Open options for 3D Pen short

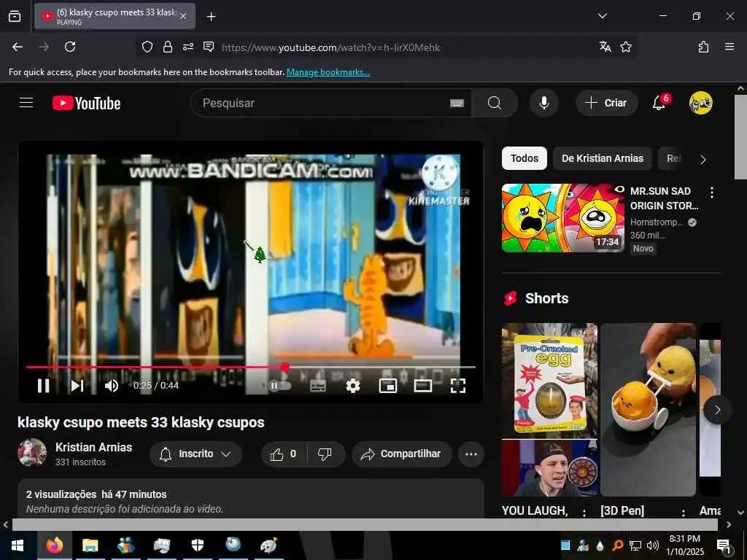pos(684,513)
